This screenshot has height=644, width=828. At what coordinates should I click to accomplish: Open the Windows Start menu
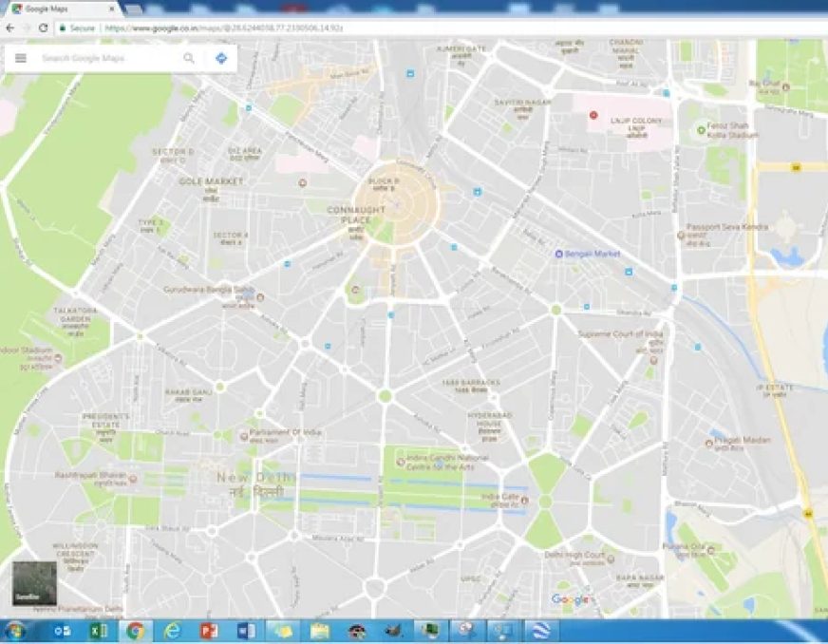click(15, 632)
